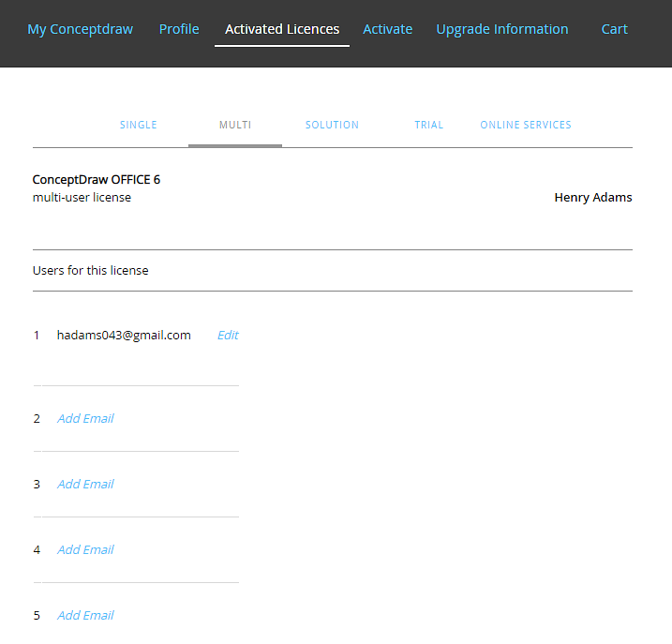Show the ONLINE SERVICES tab
The width and height of the screenshot is (672, 644).
click(526, 125)
